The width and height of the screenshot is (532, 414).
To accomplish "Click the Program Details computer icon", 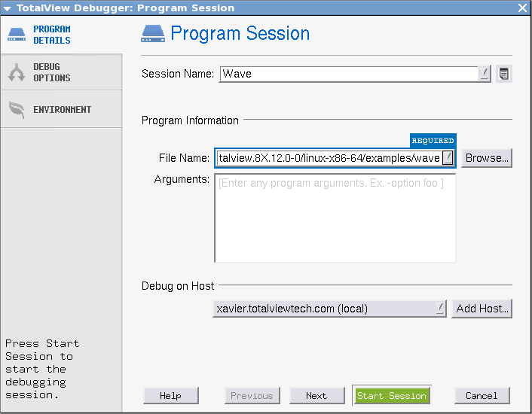I will [16, 35].
